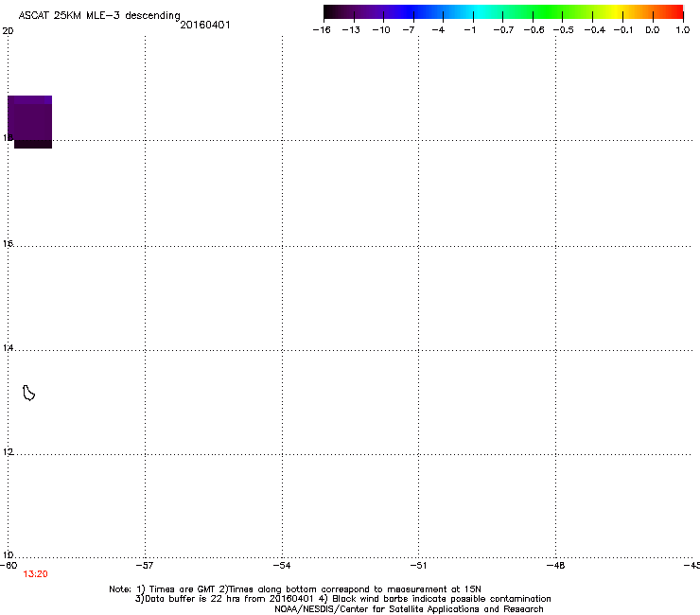This screenshot has height=615, width=700.
Task: Click the -4 colorbar label
Action: click(x=438, y=30)
